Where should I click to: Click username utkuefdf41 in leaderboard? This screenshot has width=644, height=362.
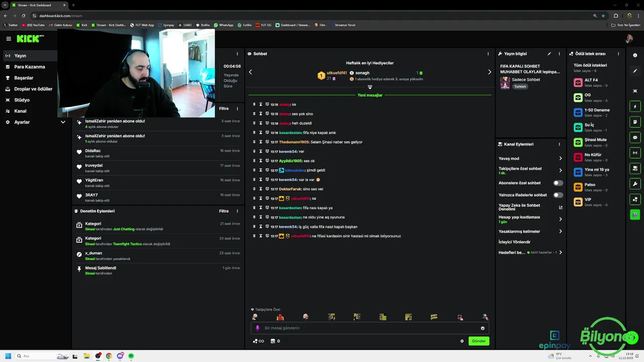click(x=337, y=73)
